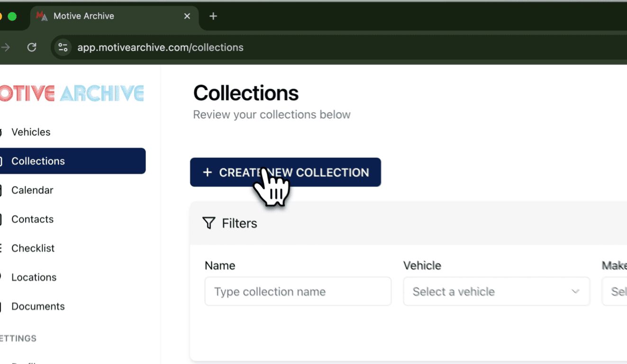Click the Motive Archive logo
The height and width of the screenshot is (364, 627).
point(71,93)
